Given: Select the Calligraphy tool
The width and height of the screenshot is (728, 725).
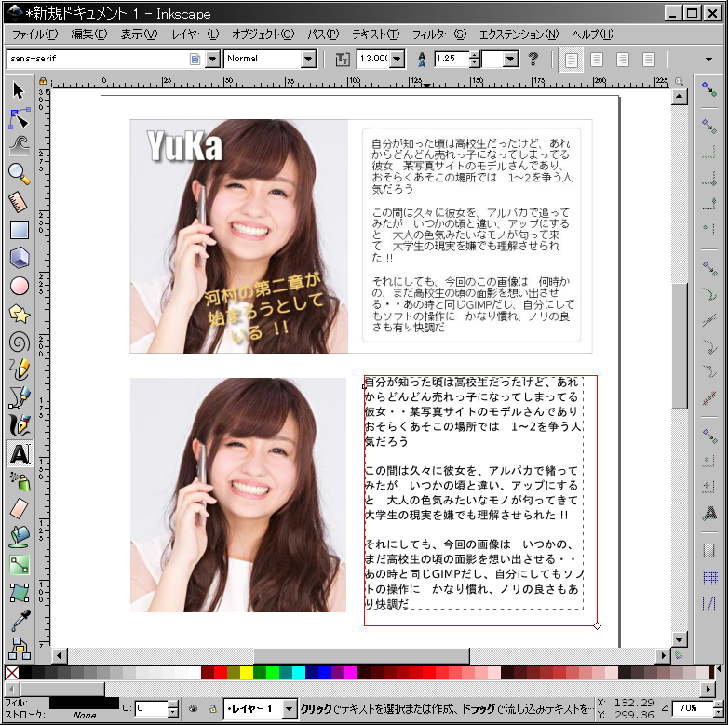Looking at the screenshot, I should point(19,425).
